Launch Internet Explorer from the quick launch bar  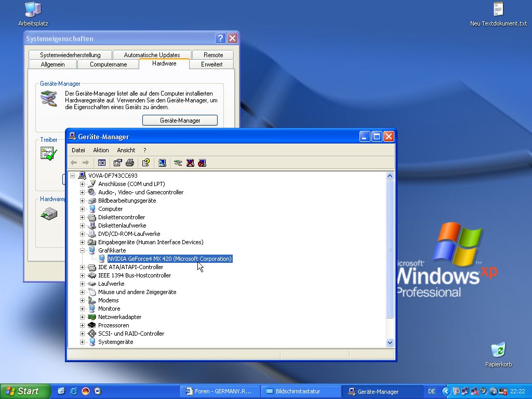73,391
